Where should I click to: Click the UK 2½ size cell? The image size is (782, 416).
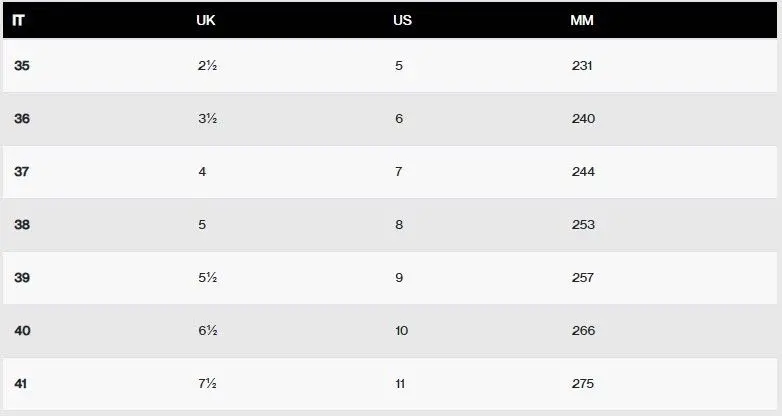pos(207,65)
